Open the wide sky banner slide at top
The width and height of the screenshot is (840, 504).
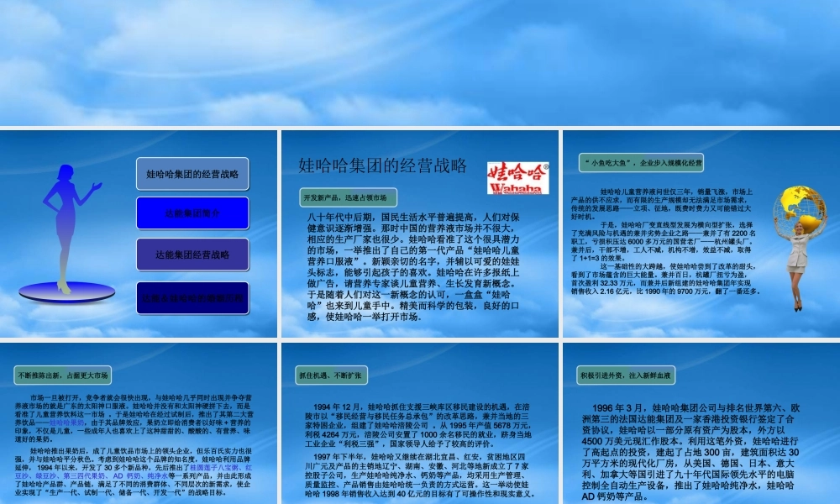click(x=420, y=63)
